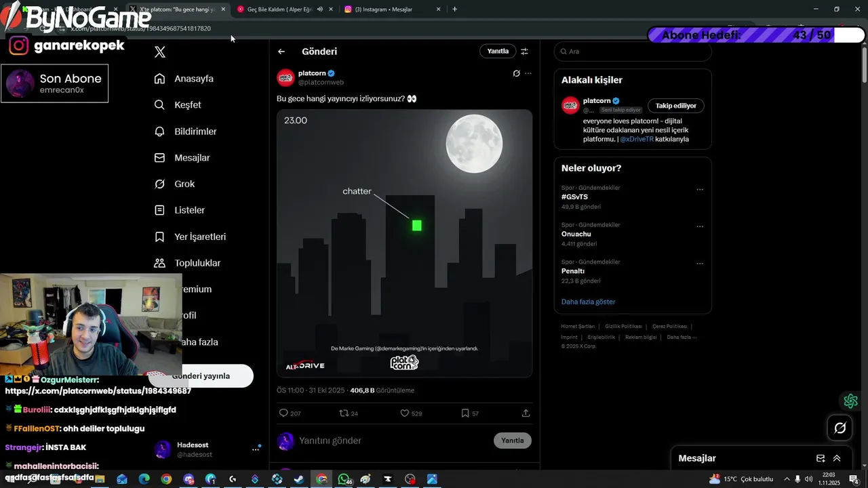
Task: Open more options for Onuachu trend
Action: click(700, 226)
